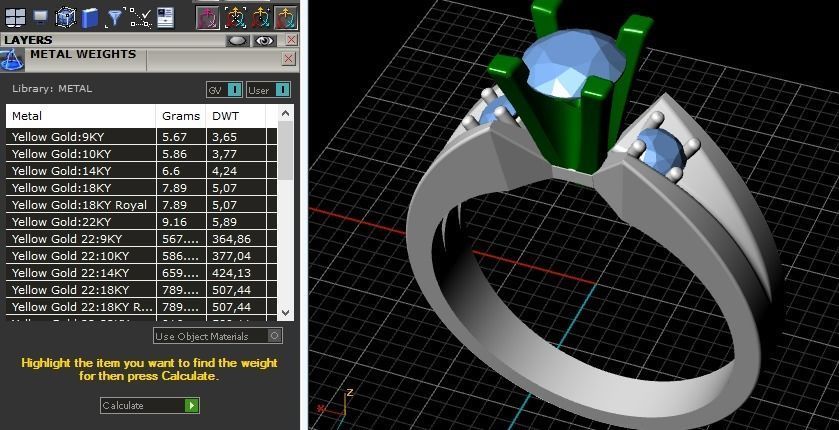
Task: Open the blue book library icon
Action: coord(90,17)
